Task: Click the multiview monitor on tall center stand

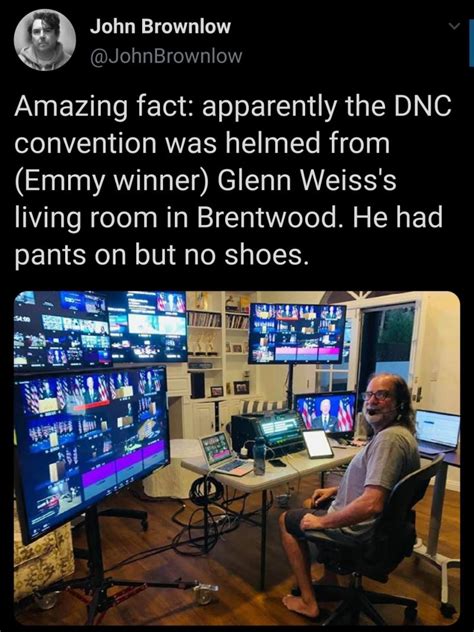Action: 297,334
